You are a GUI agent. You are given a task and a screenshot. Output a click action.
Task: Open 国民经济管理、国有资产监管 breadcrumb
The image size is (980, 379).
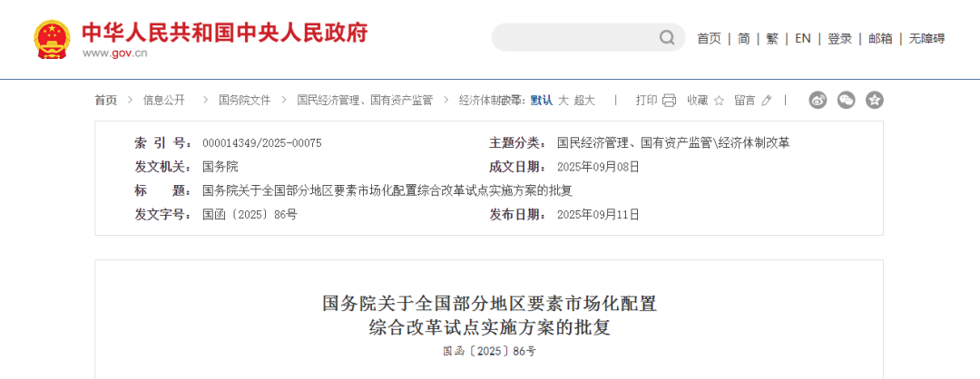365,101
